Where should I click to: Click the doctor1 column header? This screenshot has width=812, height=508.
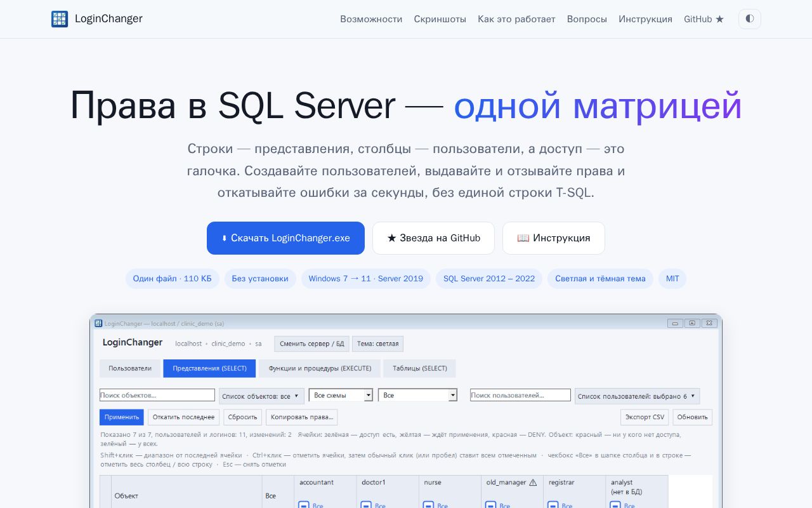373,483
